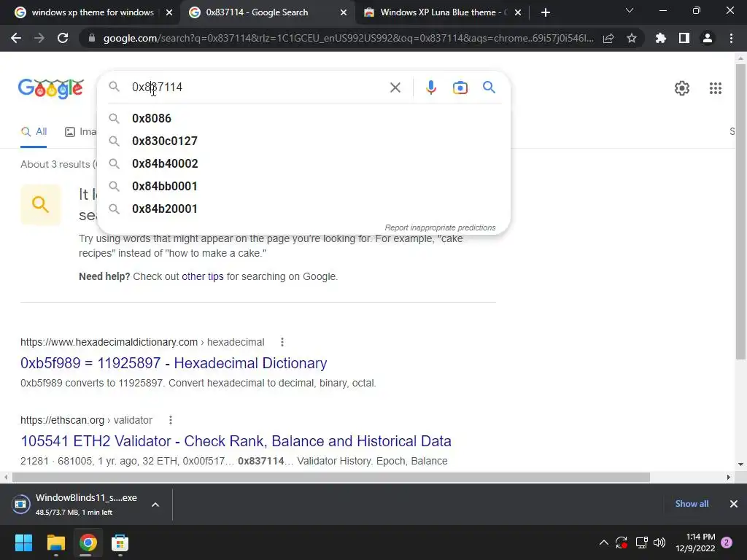Image resolution: width=747 pixels, height=560 pixels.
Task: Open the Google apps grid
Action: click(x=715, y=88)
